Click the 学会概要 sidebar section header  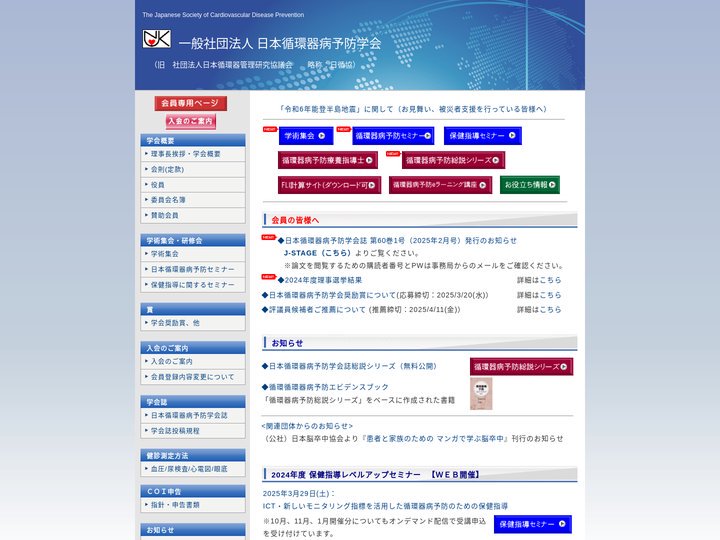pos(193,140)
